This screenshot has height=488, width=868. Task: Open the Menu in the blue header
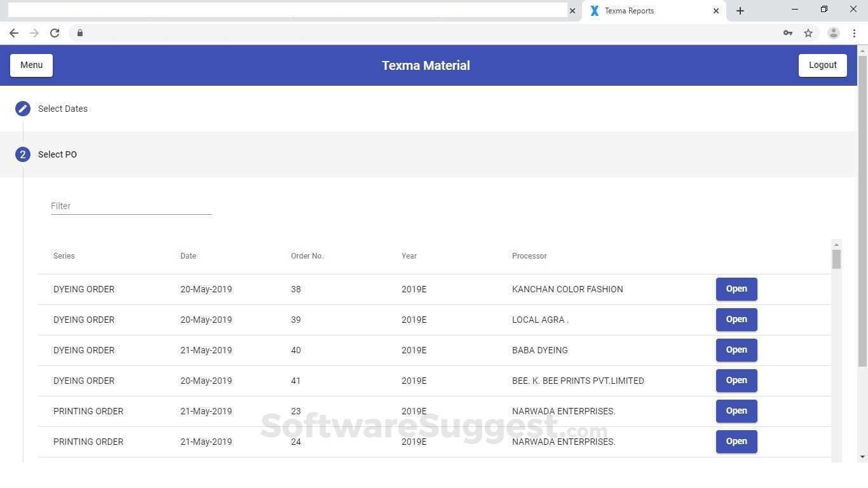pos(31,65)
